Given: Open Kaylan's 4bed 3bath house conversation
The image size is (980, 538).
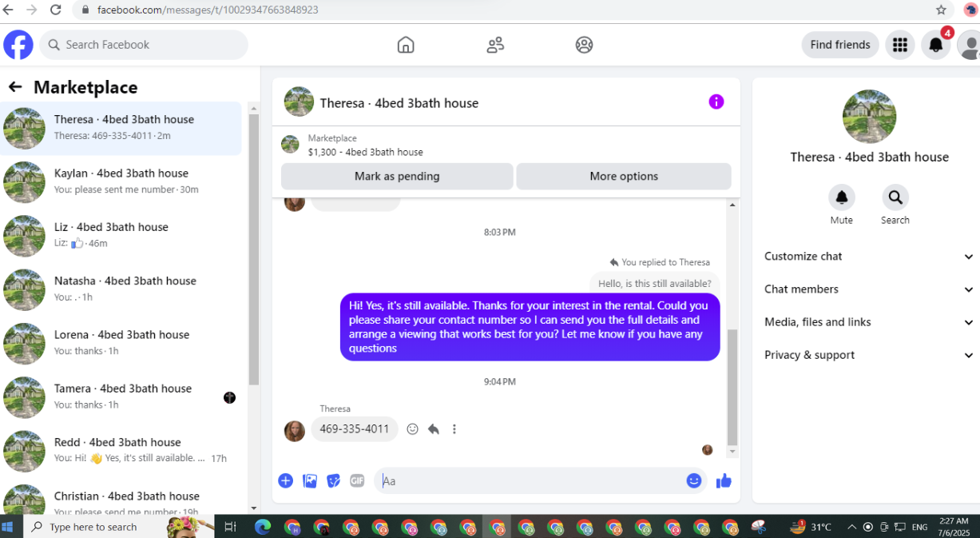Looking at the screenshot, I should (x=122, y=181).
